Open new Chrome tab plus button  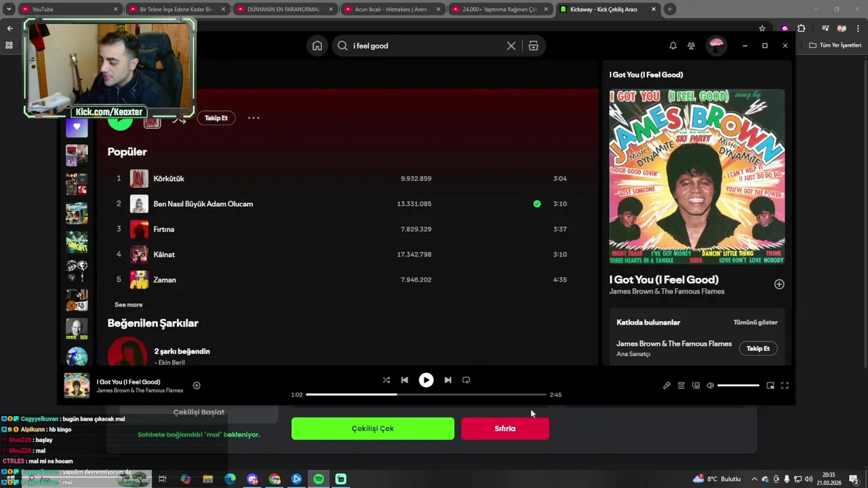pos(670,9)
